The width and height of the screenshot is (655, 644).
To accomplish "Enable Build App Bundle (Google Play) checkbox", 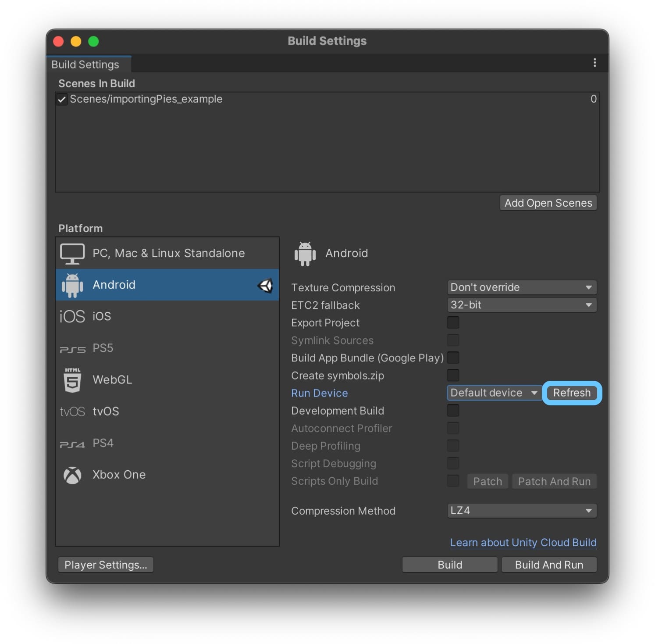I will coord(453,358).
